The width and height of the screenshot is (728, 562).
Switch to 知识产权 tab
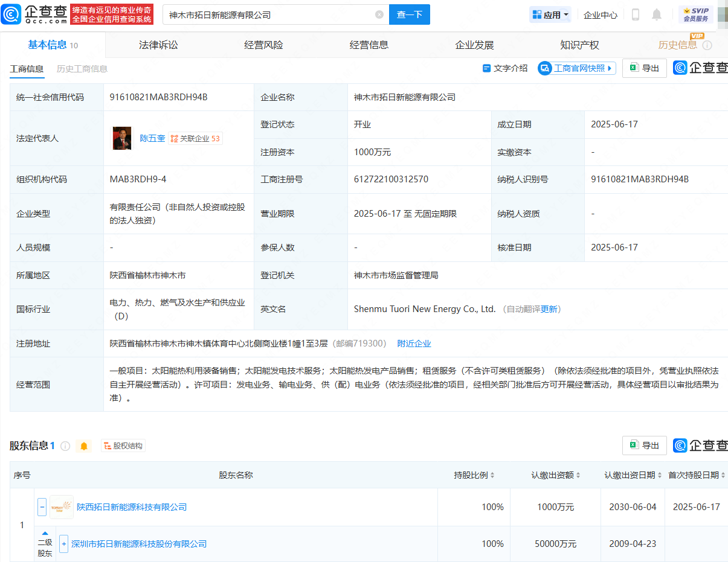coord(579,45)
